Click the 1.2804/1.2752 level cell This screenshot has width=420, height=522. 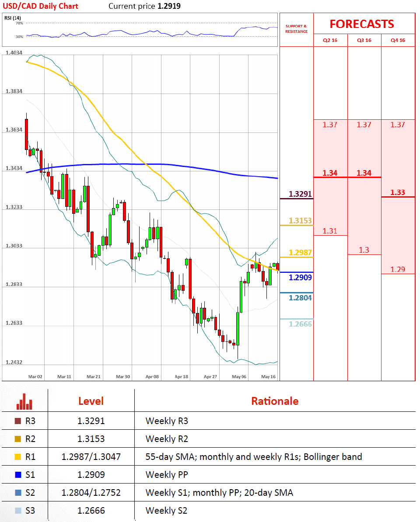point(91,493)
